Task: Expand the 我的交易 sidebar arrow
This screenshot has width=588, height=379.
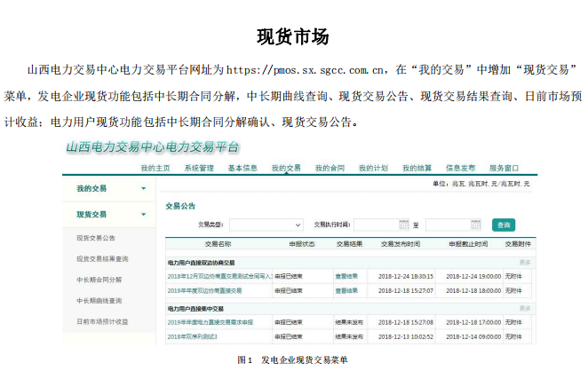Action: click(143, 189)
